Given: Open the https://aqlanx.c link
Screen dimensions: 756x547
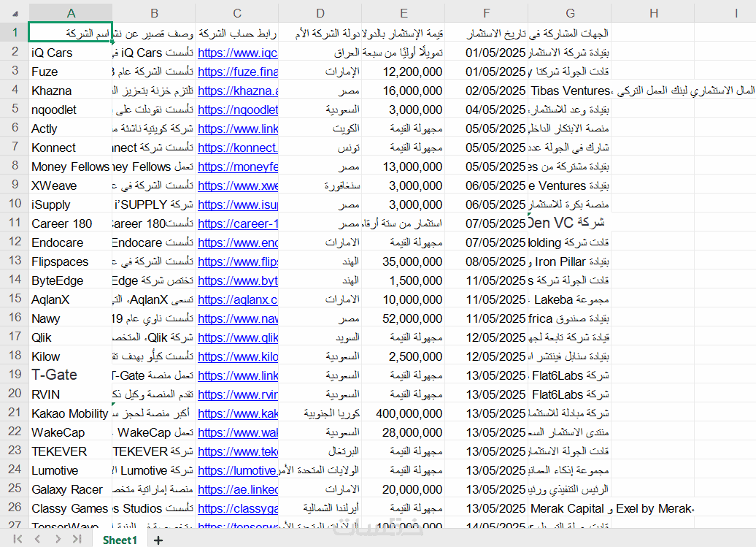Looking at the screenshot, I should [x=238, y=299].
